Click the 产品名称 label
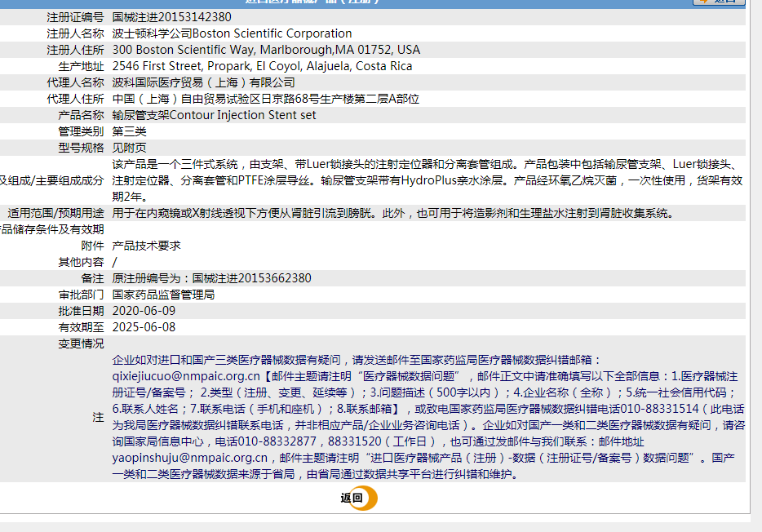 pos(81,115)
